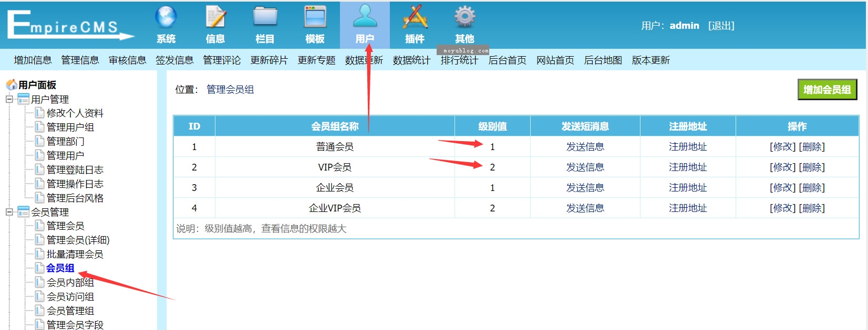
Task: Click the 会员组名称 column header
Action: pyautogui.click(x=335, y=126)
